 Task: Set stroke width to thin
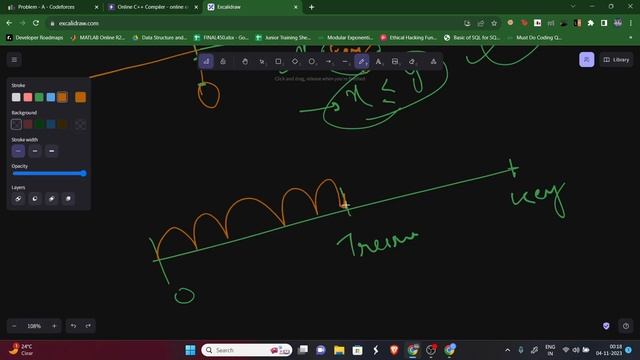pos(18,151)
